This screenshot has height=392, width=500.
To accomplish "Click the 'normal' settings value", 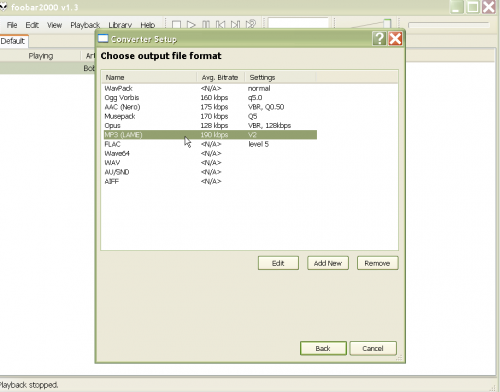I will pos(259,88).
